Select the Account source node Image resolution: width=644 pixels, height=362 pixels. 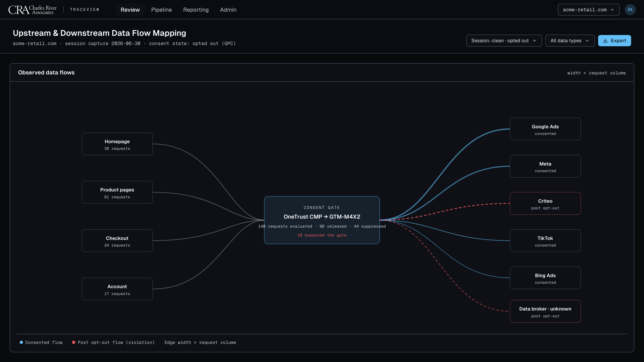pyautogui.click(x=117, y=289)
